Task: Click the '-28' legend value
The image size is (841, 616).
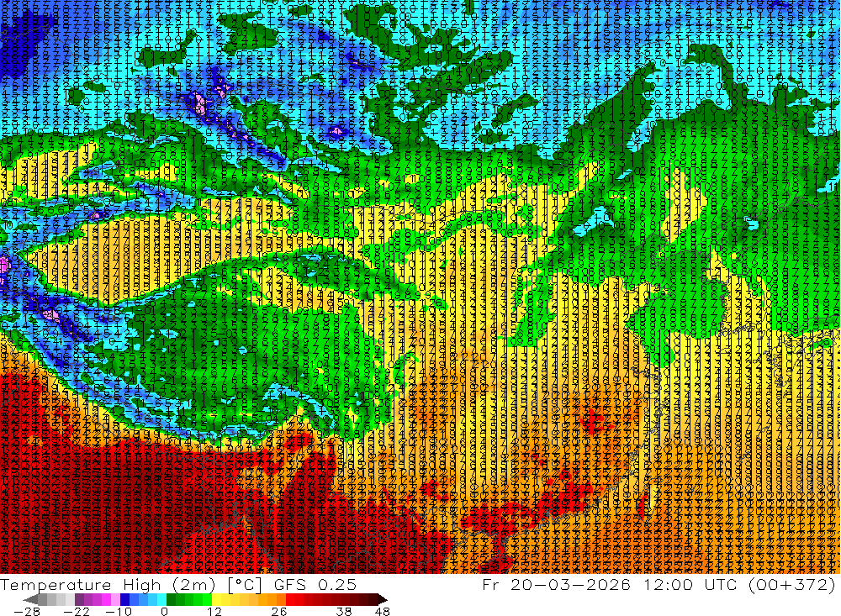Action: point(26,612)
